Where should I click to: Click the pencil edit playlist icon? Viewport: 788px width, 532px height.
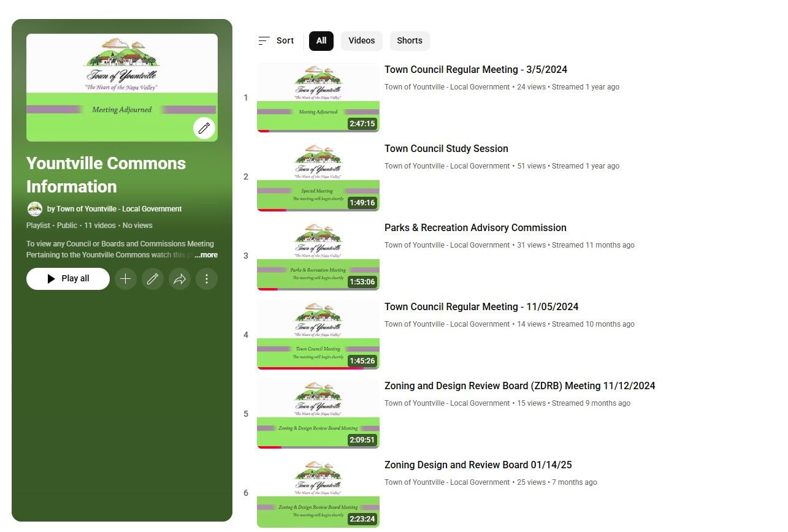point(153,279)
